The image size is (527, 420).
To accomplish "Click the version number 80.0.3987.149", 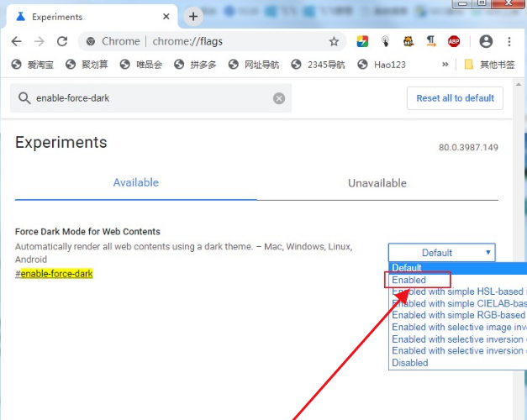I will [x=468, y=147].
